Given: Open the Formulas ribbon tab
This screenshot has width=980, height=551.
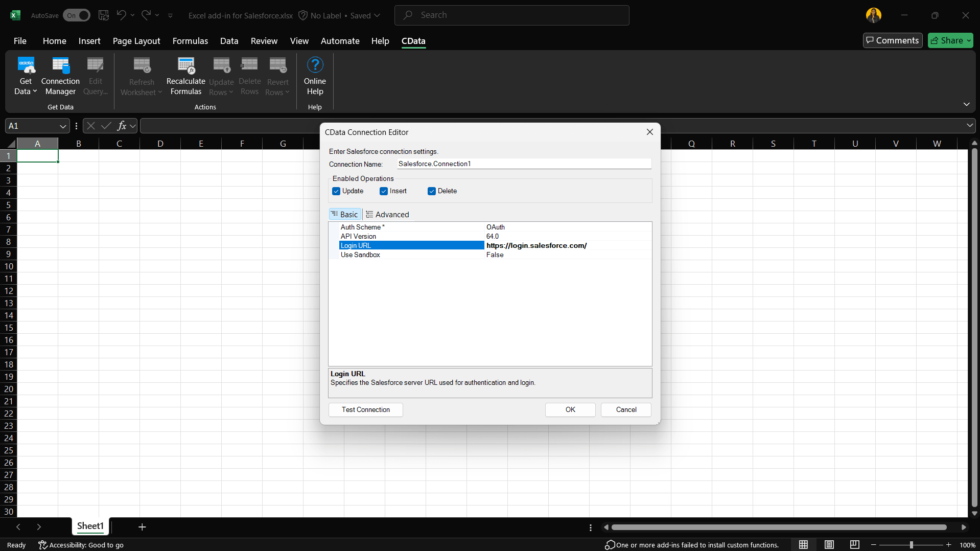Looking at the screenshot, I should [x=190, y=41].
